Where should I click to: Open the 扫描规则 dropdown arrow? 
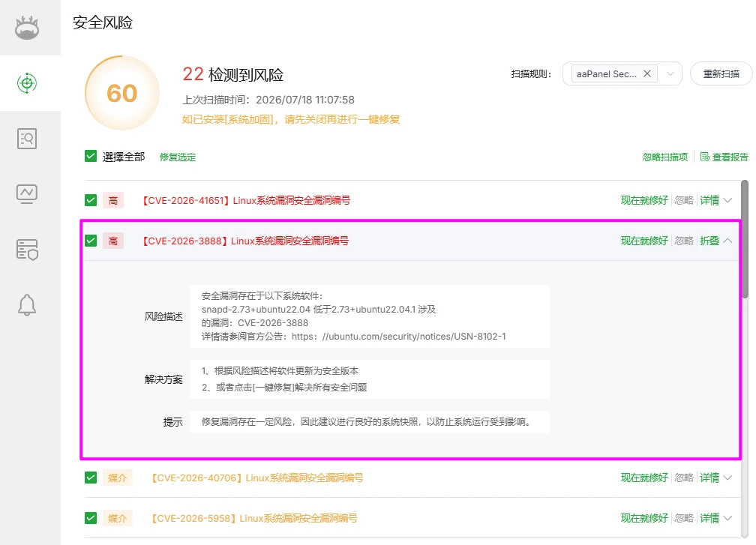tap(670, 73)
